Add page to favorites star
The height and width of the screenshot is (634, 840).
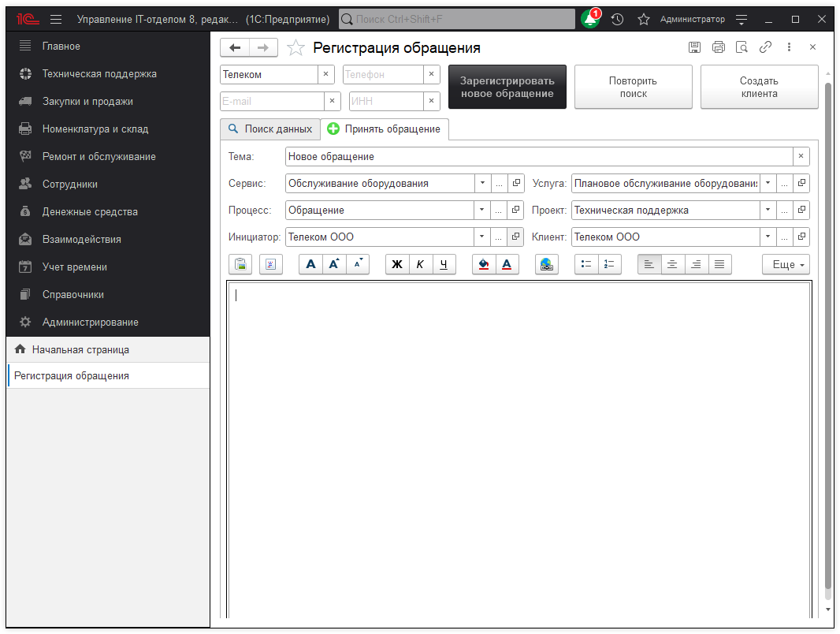tap(295, 48)
